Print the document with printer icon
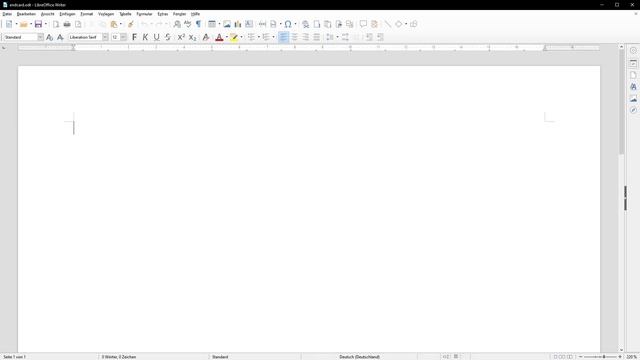 [x=67, y=24]
